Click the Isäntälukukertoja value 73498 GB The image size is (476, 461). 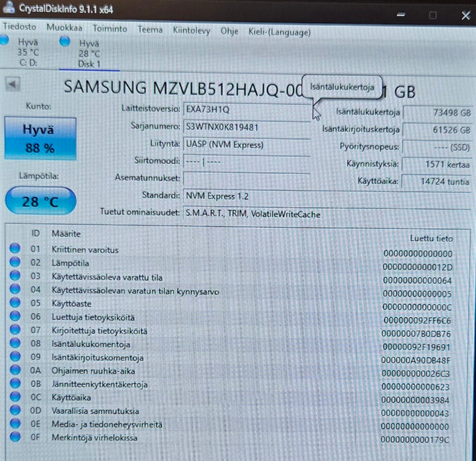click(437, 113)
